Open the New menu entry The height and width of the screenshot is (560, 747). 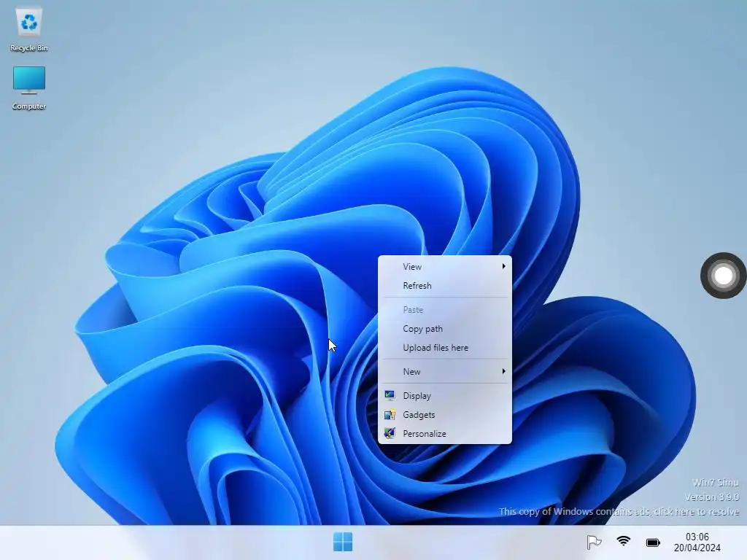coord(445,371)
